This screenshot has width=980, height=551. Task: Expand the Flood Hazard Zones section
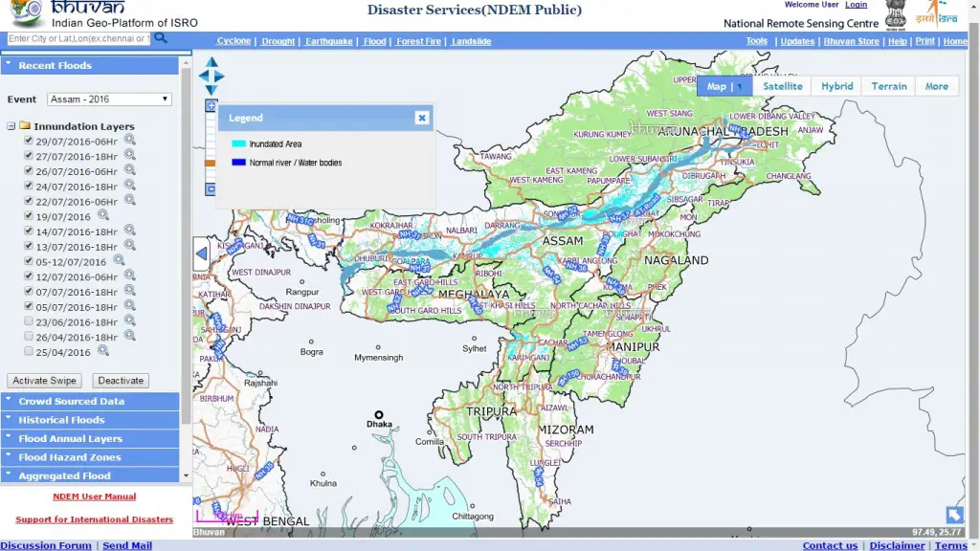pyautogui.click(x=90, y=457)
